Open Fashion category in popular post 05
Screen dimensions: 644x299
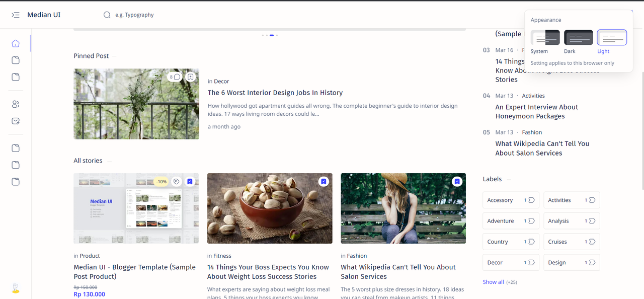532,132
